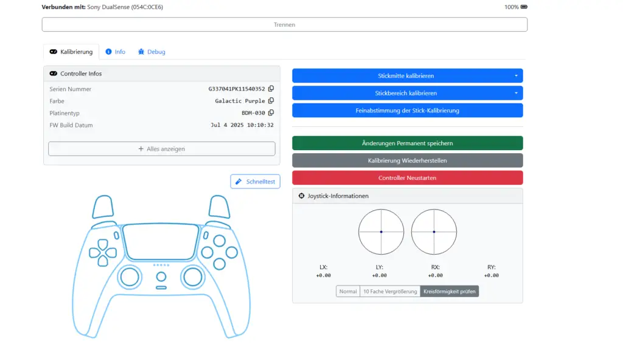Viewport: 623px width, 364px height.
Task: Click the crosshair icon beside Joystick-Informationen
Action: [x=302, y=196]
